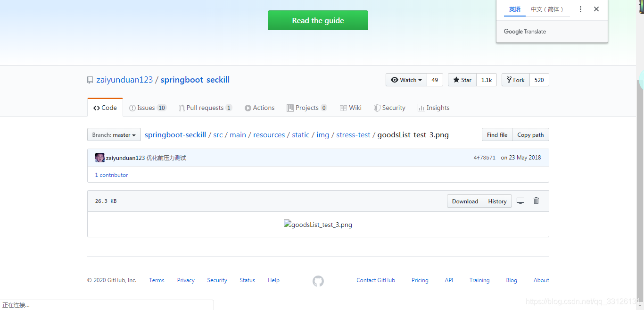Click the GitHub octocat logo in the footer
644x310 pixels.
[x=318, y=281]
